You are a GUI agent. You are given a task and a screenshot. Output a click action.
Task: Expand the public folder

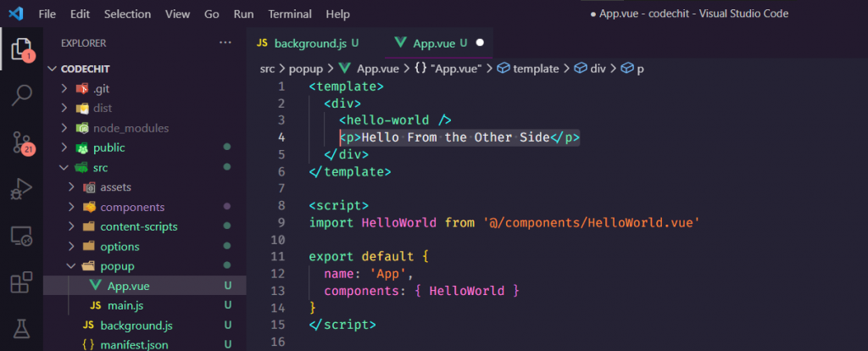144,148
